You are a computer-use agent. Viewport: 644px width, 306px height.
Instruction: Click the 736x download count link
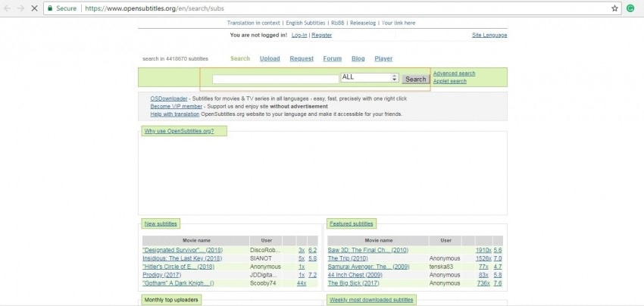484,283
